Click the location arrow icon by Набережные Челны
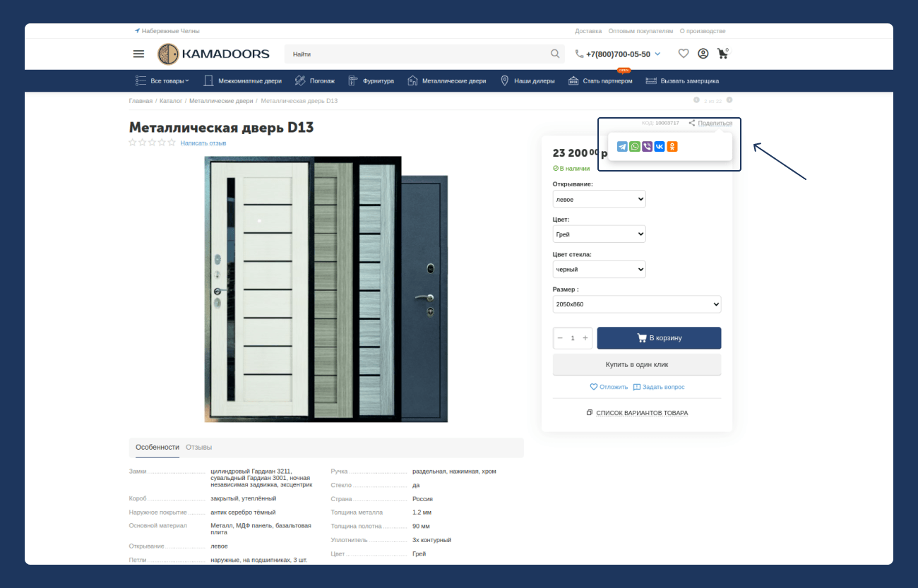The image size is (918, 588). pyautogui.click(x=137, y=31)
